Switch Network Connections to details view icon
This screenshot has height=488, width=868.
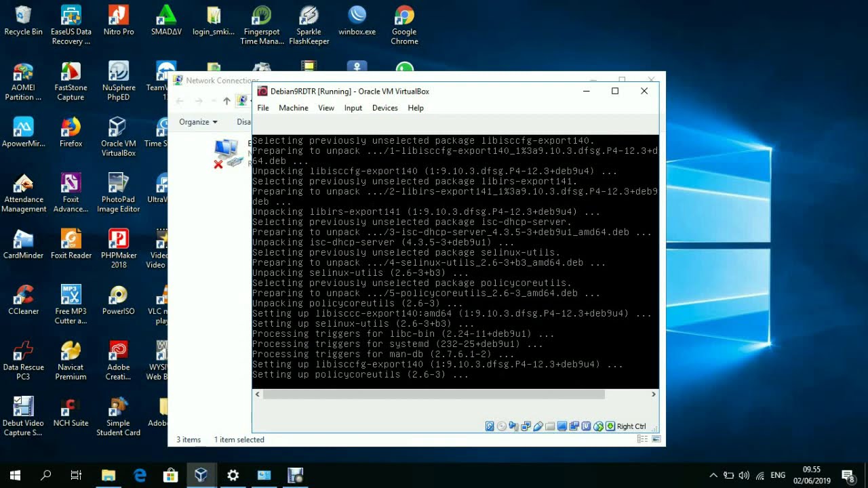pos(642,439)
